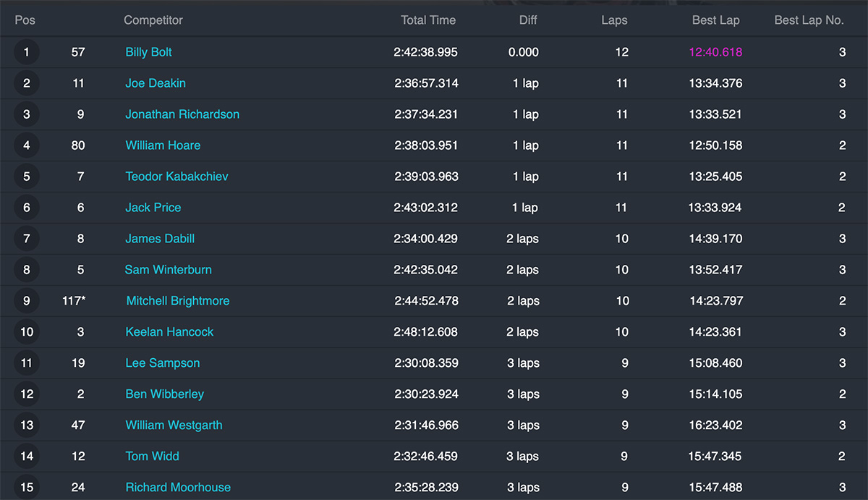Screen dimensions: 868x500
Task: Select Sam Winterburn's name link
Action: pyautogui.click(x=168, y=270)
